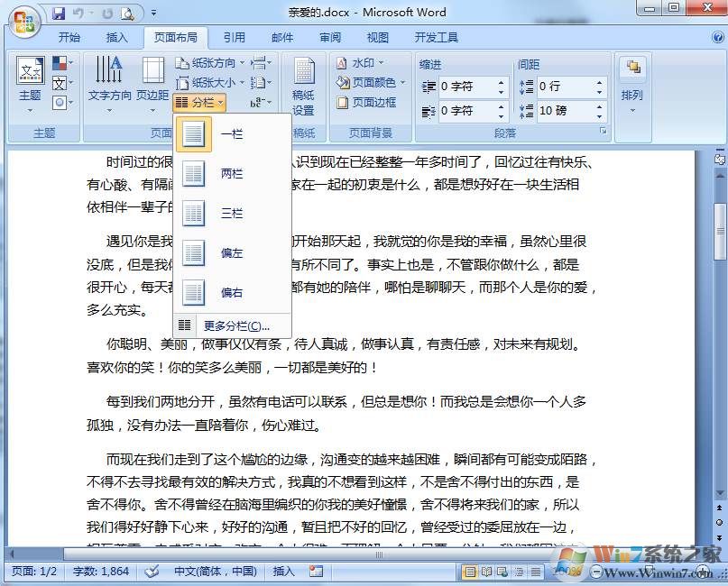Image resolution: width=728 pixels, height=586 pixels.
Task: Open 更多分栏 more columns dialog
Action: [x=232, y=325]
